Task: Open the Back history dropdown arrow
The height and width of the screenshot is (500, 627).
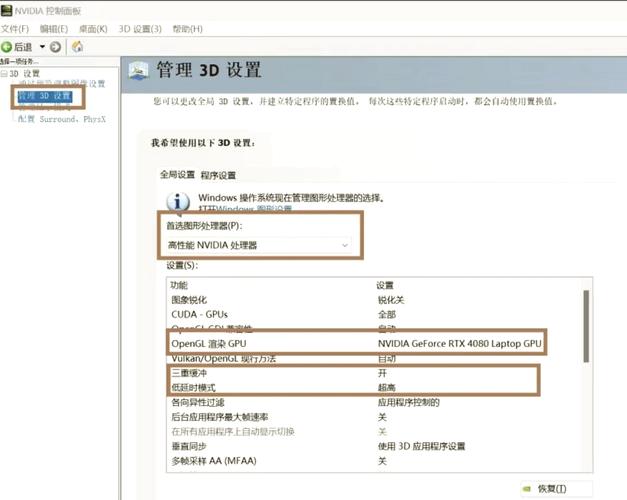Action: (x=42, y=47)
